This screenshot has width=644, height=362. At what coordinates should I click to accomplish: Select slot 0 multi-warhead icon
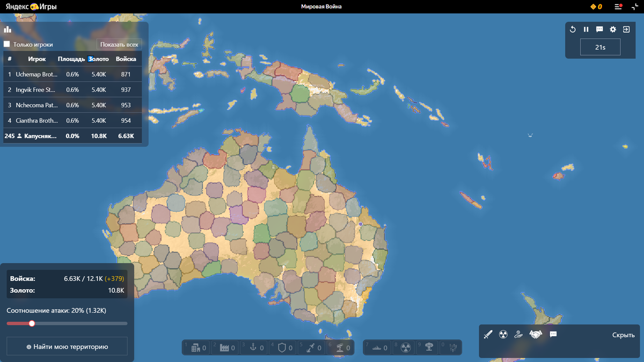pyautogui.click(x=452, y=348)
